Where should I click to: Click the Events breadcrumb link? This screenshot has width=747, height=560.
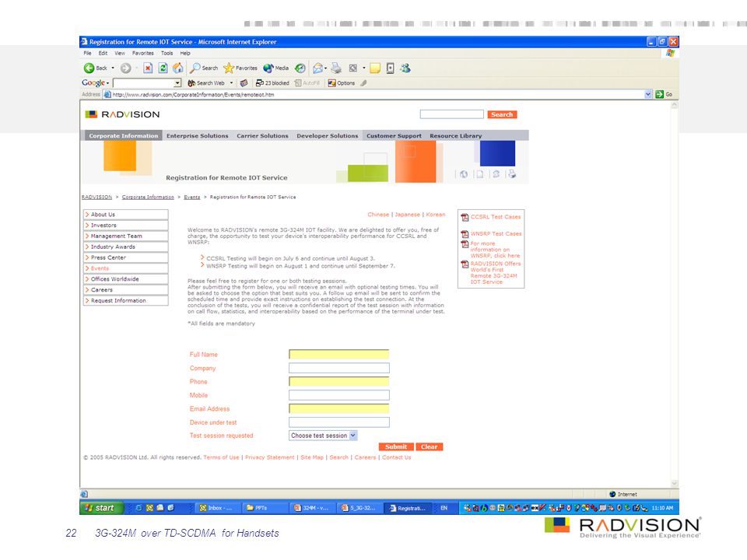[x=192, y=197]
